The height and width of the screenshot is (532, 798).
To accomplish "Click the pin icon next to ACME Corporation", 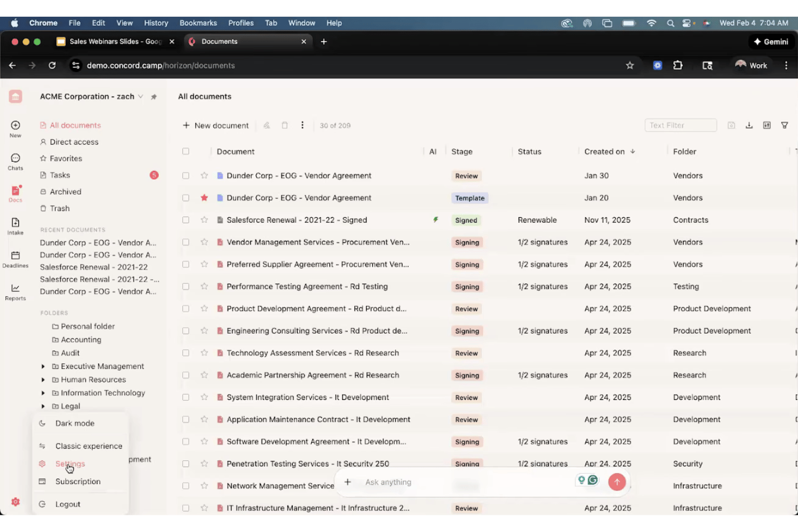I will click(x=154, y=97).
